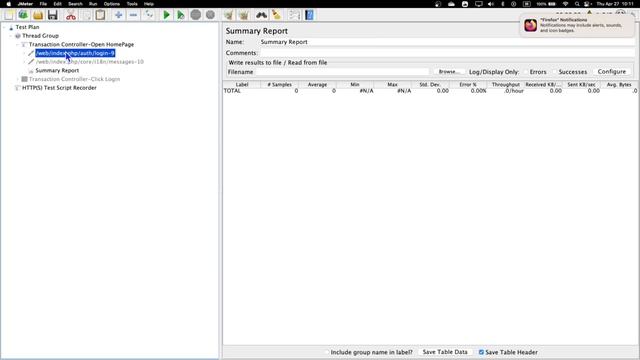Viewport: 640px width, 360px height.
Task: Click the Browse... button
Action: pos(449,72)
